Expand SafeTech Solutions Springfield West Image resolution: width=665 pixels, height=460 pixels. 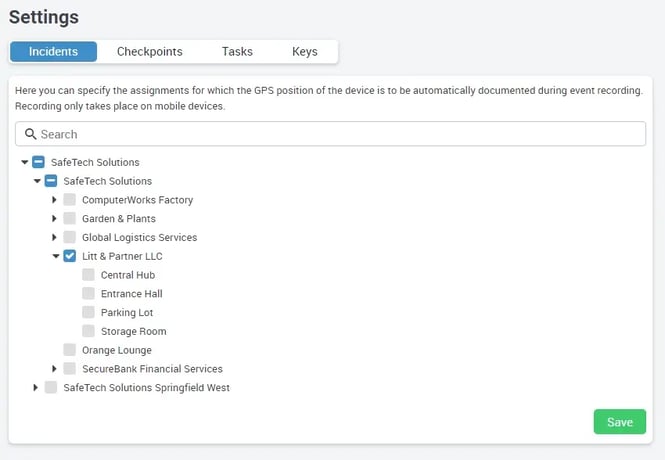pos(37,388)
